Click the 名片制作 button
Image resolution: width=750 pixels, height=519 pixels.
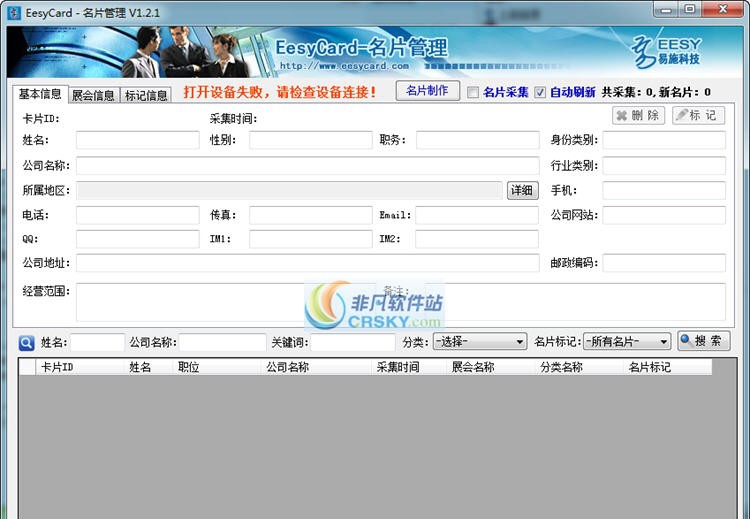click(x=428, y=91)
